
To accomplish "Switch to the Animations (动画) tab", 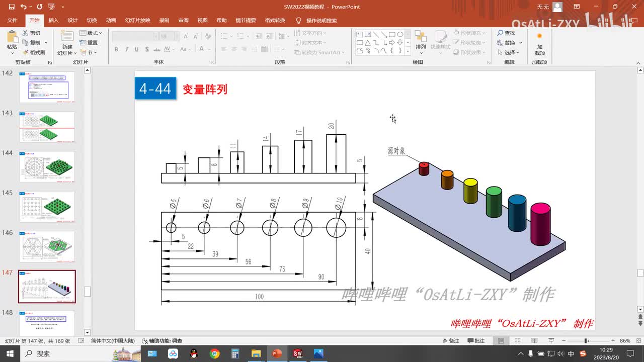I will (x=111, y=21).
